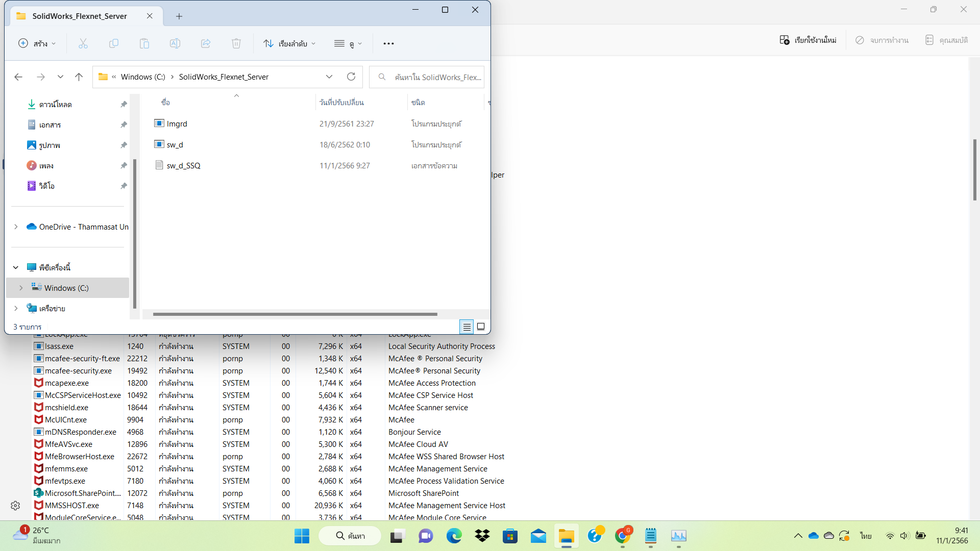Click the Explorer folder search box

click(x=427, y=77)
